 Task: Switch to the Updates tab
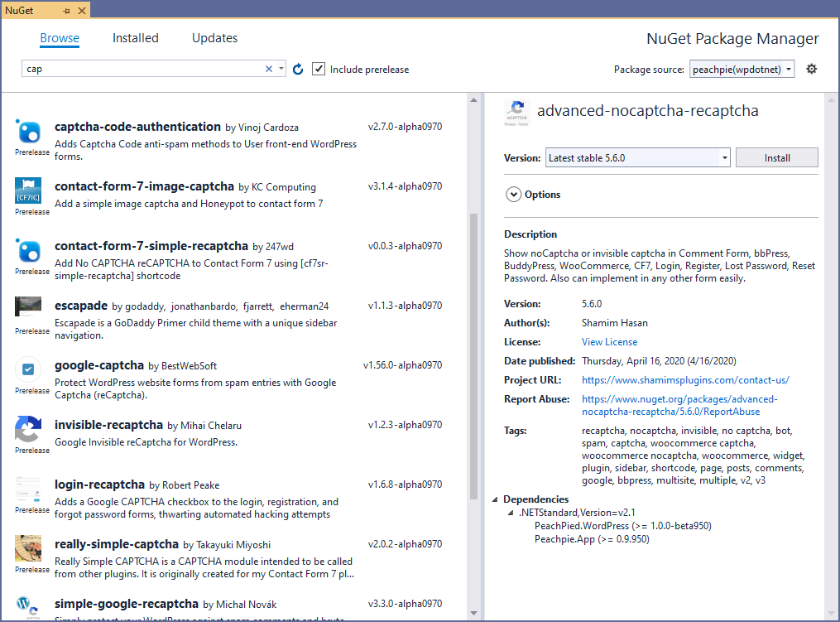215,38
